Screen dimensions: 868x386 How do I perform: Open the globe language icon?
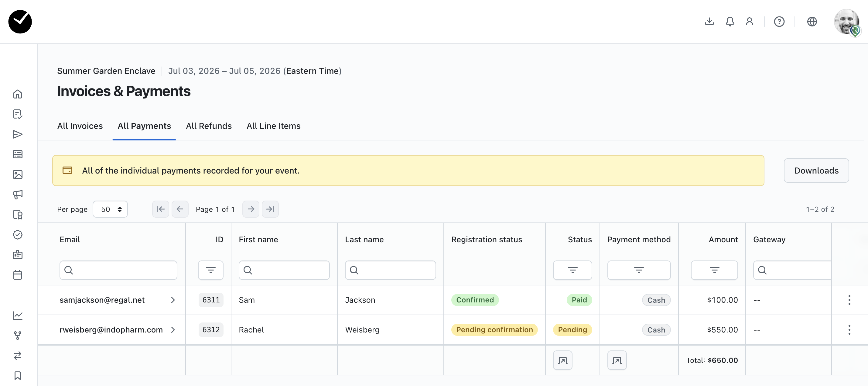812,22
